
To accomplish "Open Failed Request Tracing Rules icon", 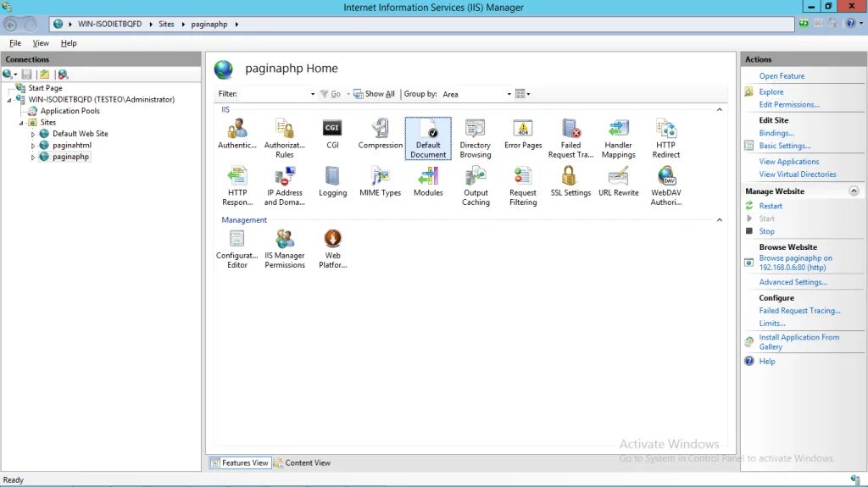I will tap(570, 138).
